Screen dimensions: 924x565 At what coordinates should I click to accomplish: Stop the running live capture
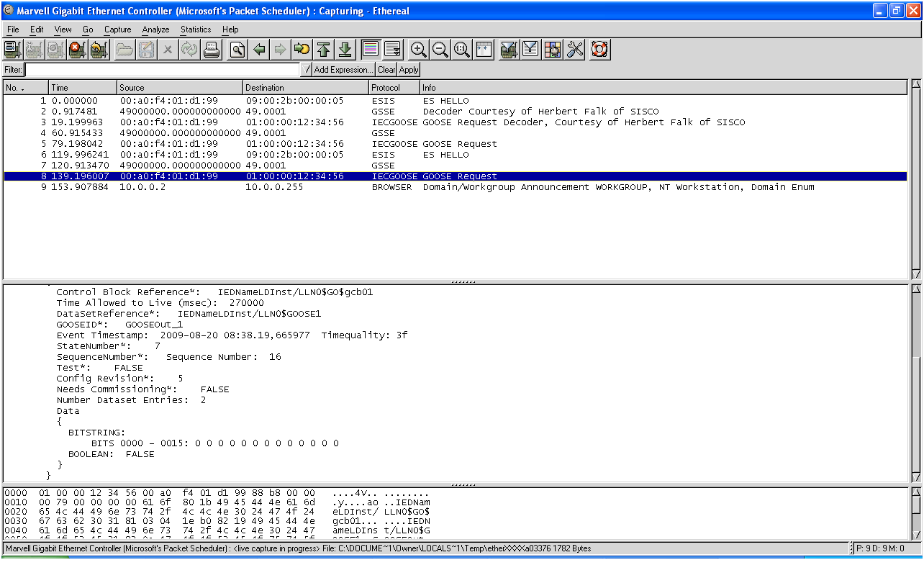pos(78,50)
